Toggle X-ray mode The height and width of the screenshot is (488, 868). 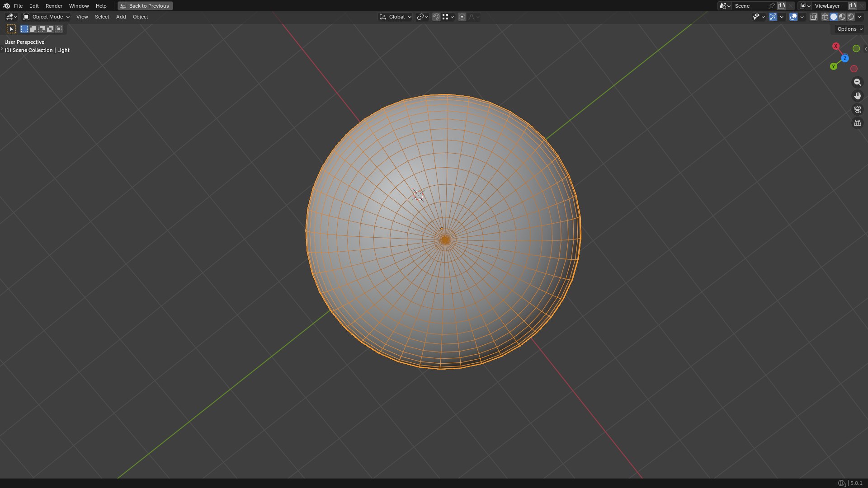[813, 17]
